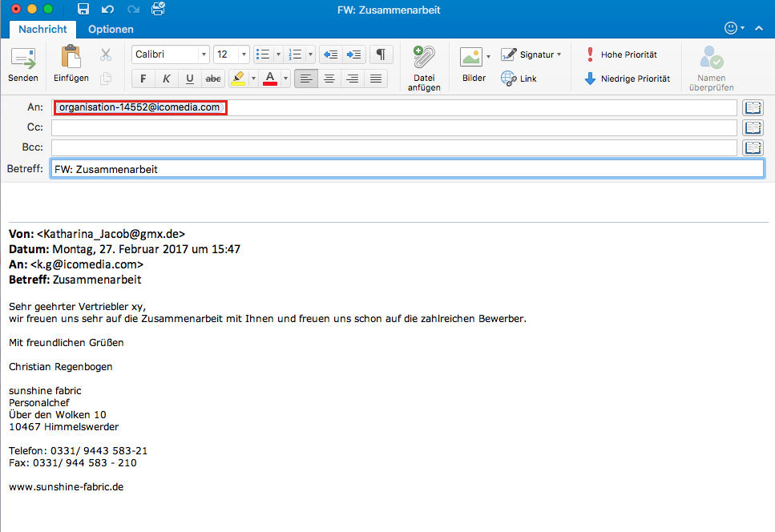Expand the Signatur dropdown

[x=559, y=54]
